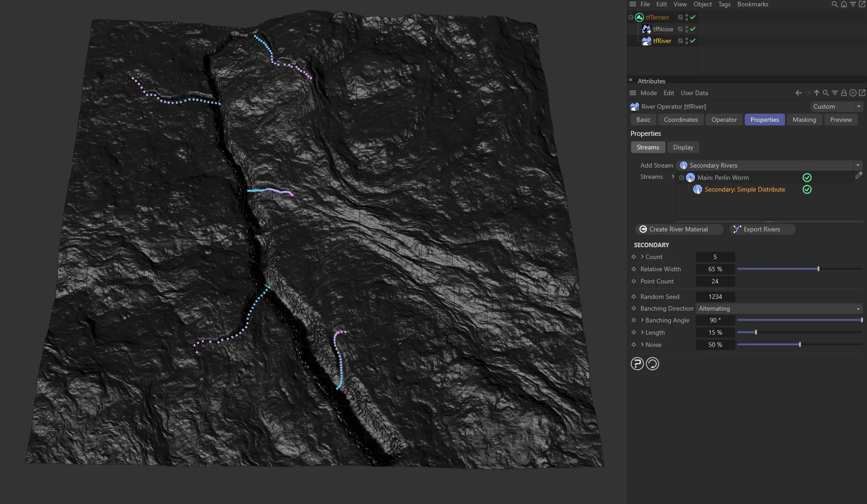Image resolution: width=867 pixels, height=504 pixels.
Task: Toggle the tfRiver enabled green checkmark
Action: click(693, 41)
